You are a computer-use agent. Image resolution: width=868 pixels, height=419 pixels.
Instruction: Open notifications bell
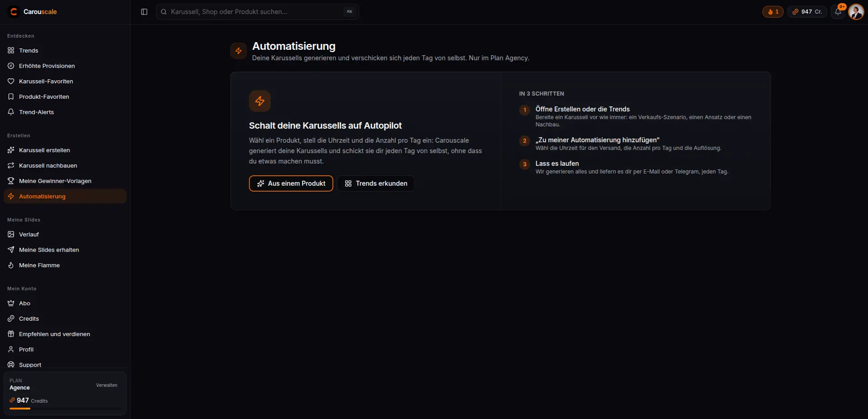(x=838, y=12)
